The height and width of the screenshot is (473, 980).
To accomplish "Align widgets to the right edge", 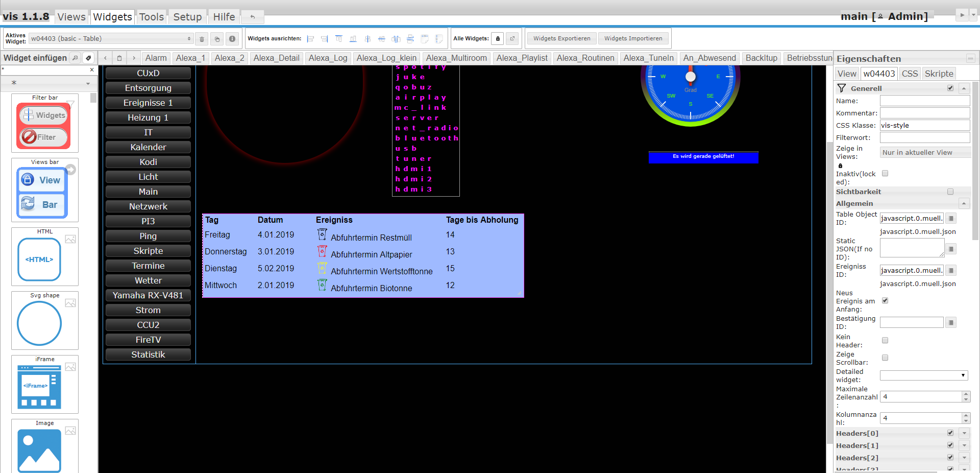I will tap(325, 39).
